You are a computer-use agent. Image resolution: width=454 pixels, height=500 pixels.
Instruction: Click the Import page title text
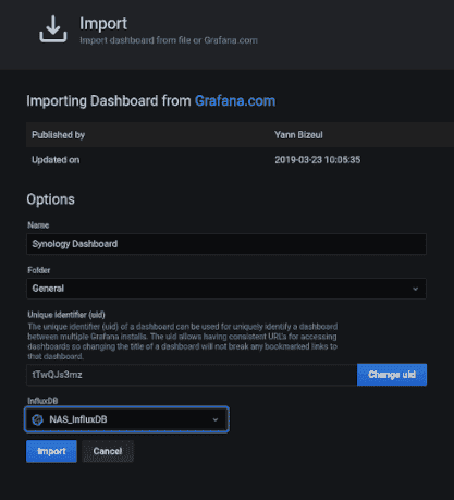click(x=103, y=23)
